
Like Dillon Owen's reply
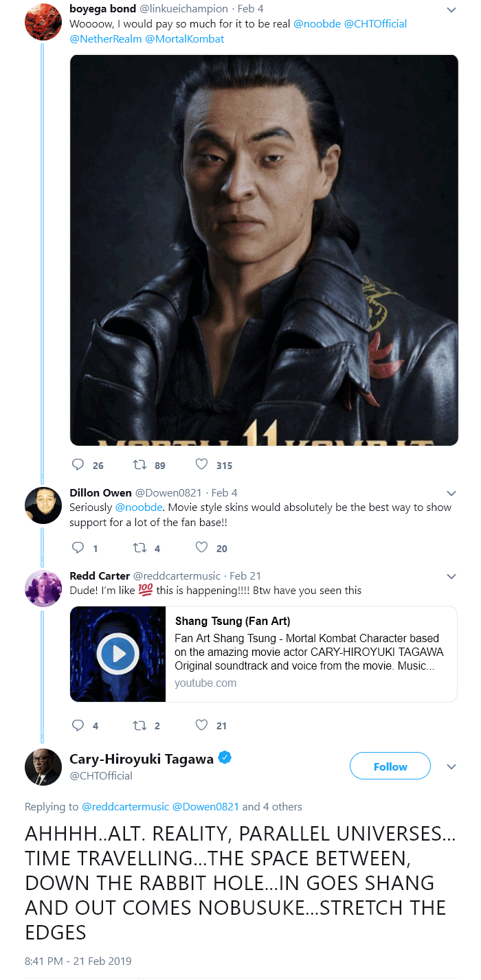[x=201, y=547]
